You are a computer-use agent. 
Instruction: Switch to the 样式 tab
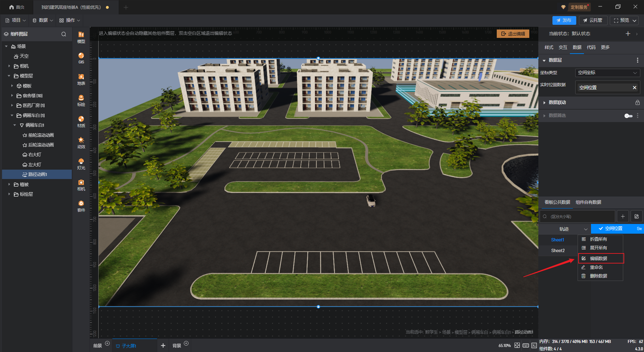click(549, 47)
